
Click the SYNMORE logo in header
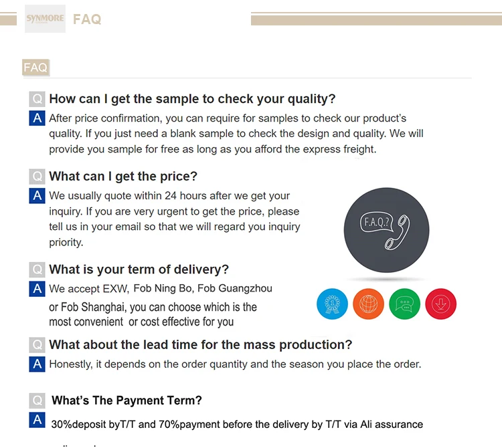[45, 19]
